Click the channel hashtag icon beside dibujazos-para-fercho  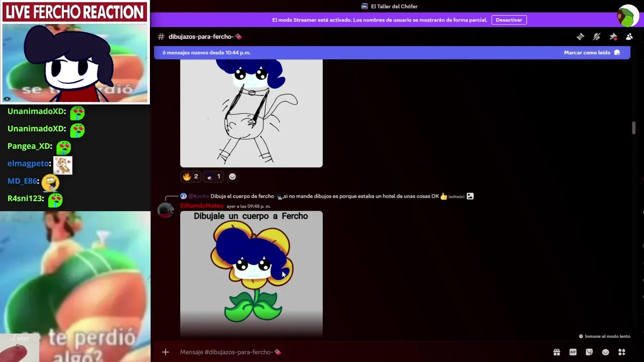pyautogui.click(x=161, y=37)
